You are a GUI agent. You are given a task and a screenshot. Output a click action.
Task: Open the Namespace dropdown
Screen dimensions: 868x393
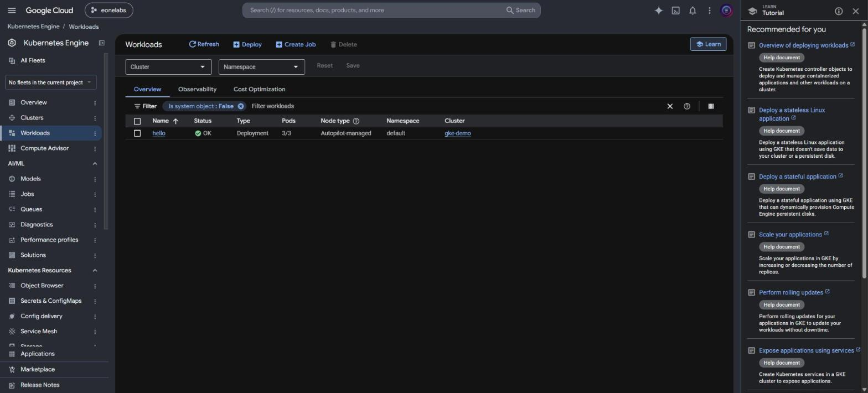coord(262,67)
